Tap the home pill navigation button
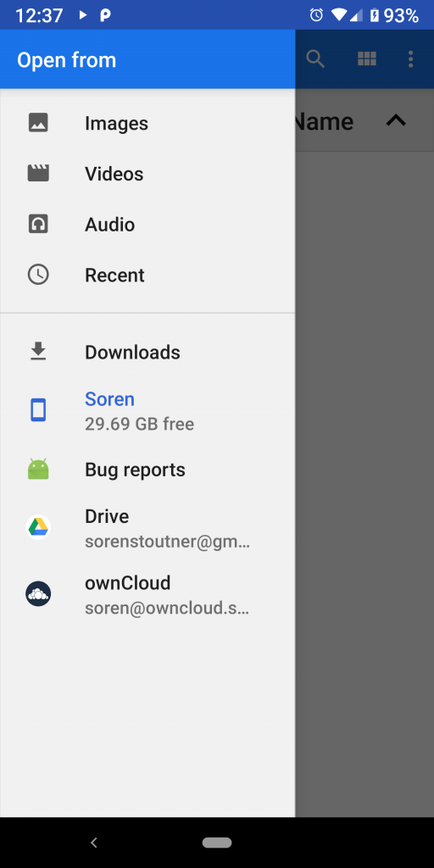This screenshot has height=868, width=434. [x=217, y=843]
